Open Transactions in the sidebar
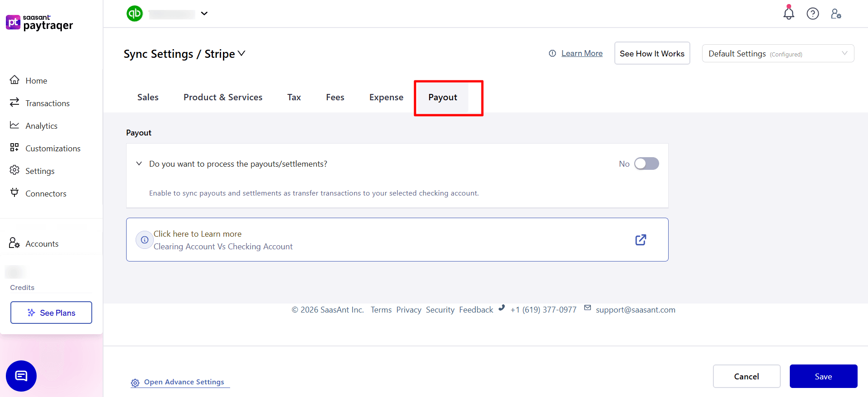This screenshot has height=397, width=868. [47, 103]
